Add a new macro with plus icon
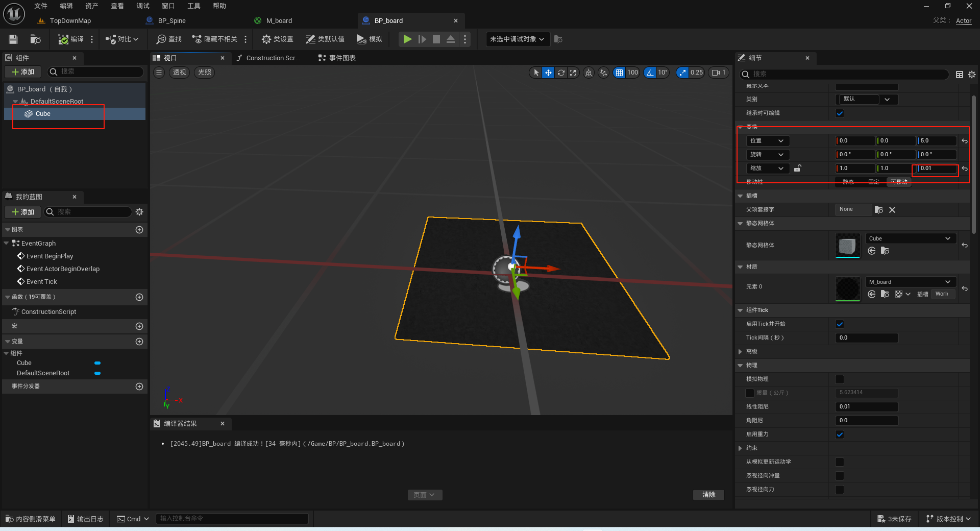 point(139,326)
